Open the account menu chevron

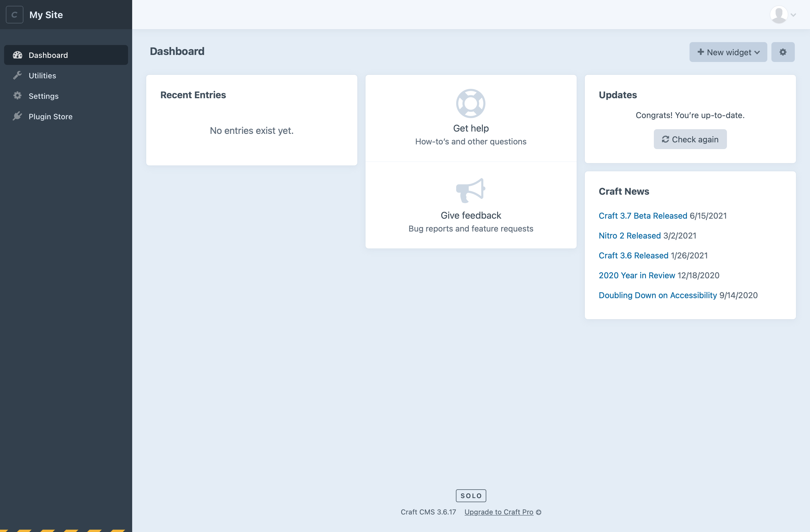(793, 15)
